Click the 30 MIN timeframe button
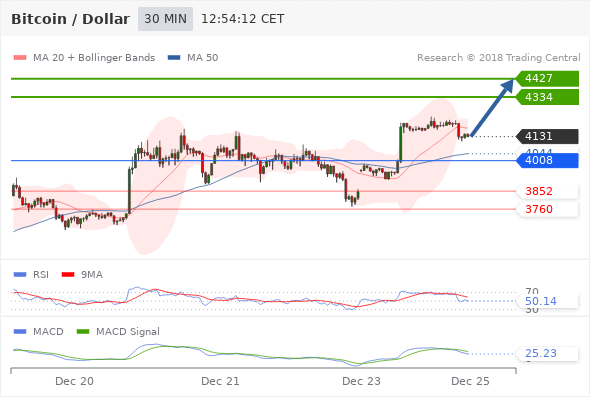590x400 pixels. point(165,19)
